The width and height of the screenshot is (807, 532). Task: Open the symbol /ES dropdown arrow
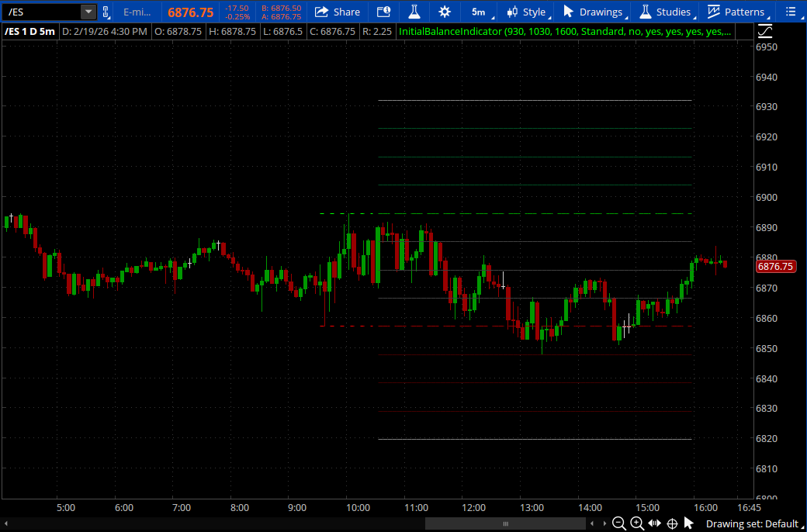coord(88,12)
